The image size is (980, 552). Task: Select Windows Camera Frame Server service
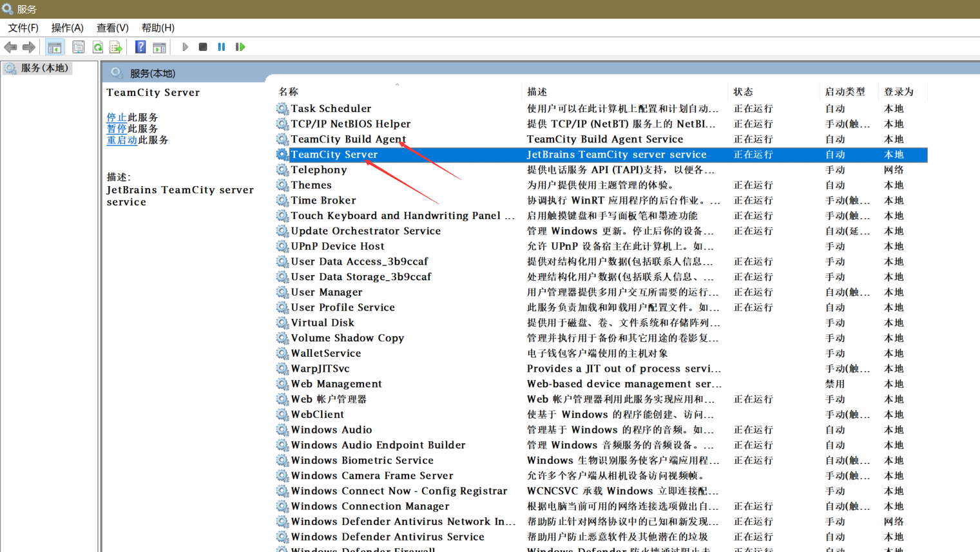coord(601,475)
